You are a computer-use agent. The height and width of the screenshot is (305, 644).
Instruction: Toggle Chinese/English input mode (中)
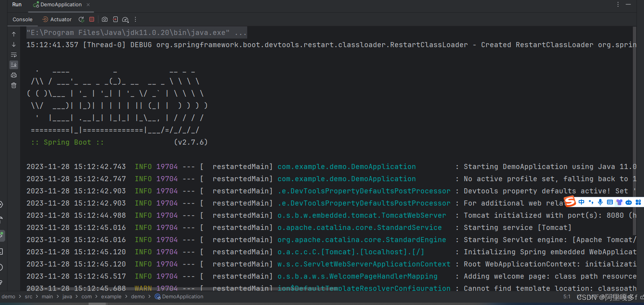click(581, 202)
